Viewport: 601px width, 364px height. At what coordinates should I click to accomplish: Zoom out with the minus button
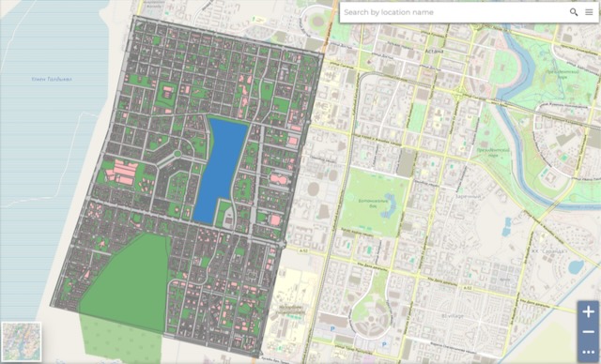(x=589, y=332)
